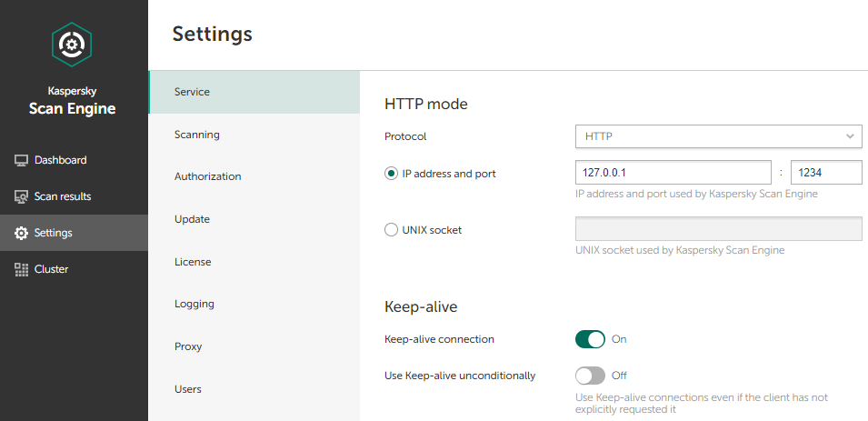Click the Protocol dropdown chevron arrow
Viewport: 868px width, 421px height.
(x=851, y=136)
